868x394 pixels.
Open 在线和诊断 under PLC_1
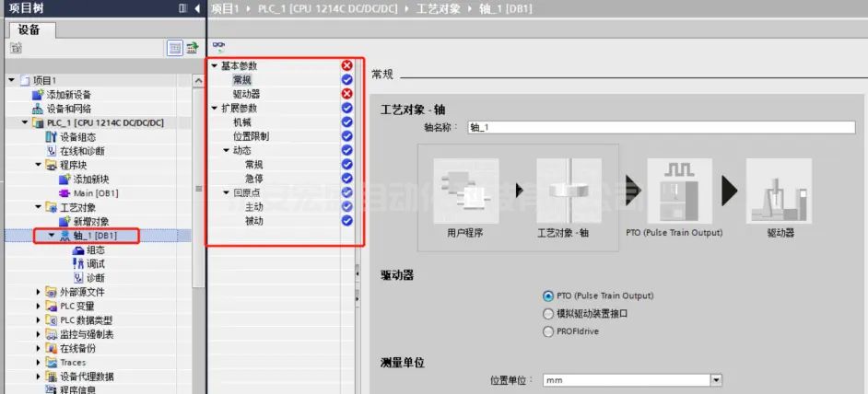coord(81,151)
